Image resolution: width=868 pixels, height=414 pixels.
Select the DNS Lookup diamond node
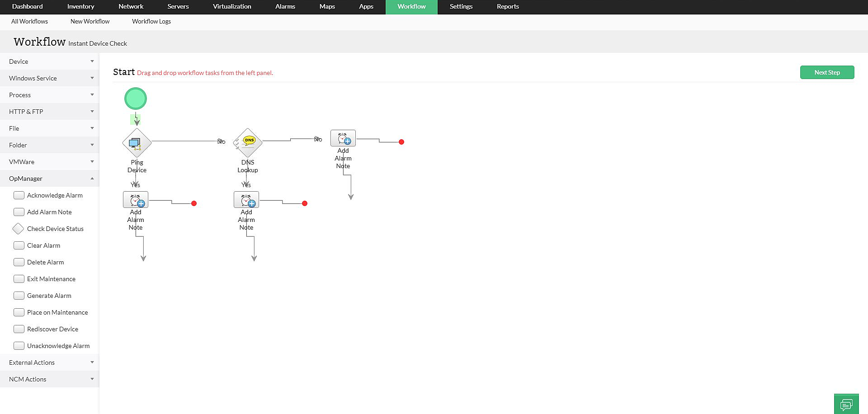click(x=248, y=143)
